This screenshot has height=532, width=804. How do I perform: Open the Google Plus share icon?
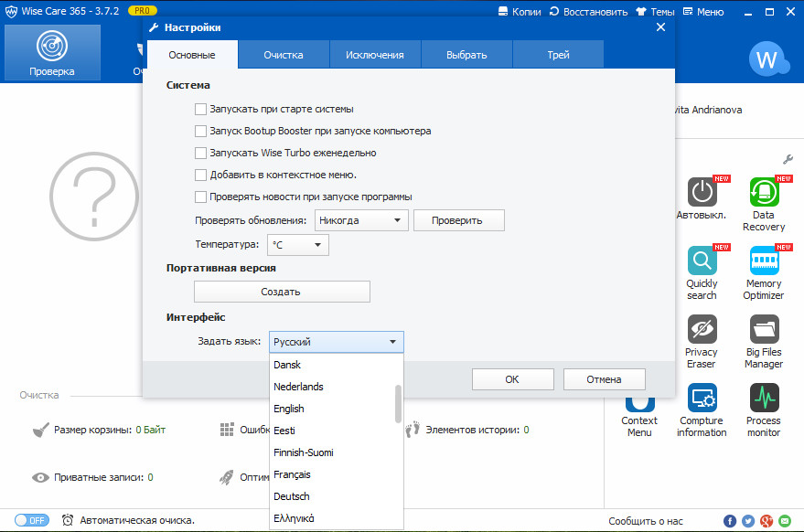766,521
